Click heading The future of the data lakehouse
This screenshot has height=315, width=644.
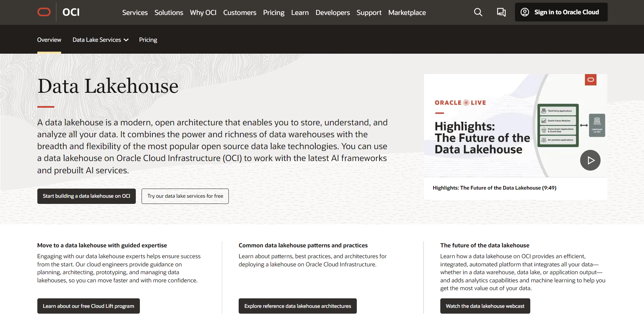pos(485,245)
